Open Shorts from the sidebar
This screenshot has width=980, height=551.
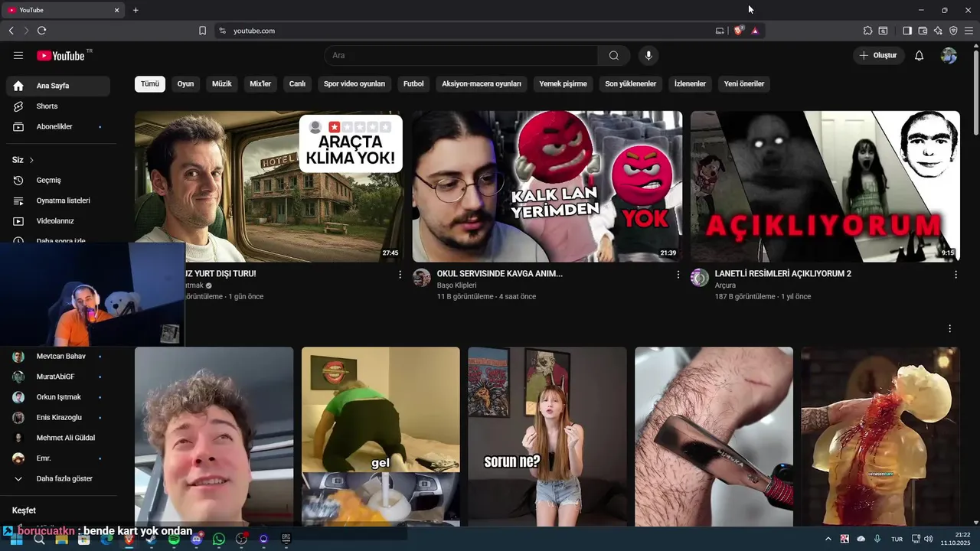[58, 106]
